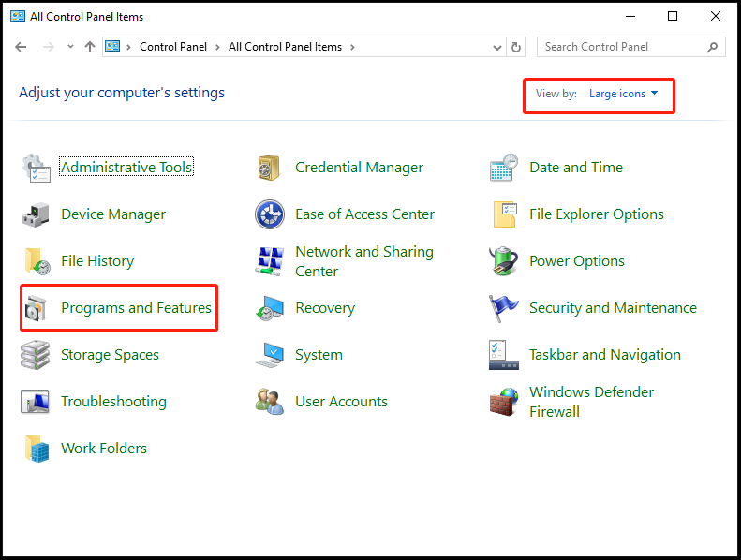Open Security and Maintenance link

pyautogui.click(x=613, y=308)
